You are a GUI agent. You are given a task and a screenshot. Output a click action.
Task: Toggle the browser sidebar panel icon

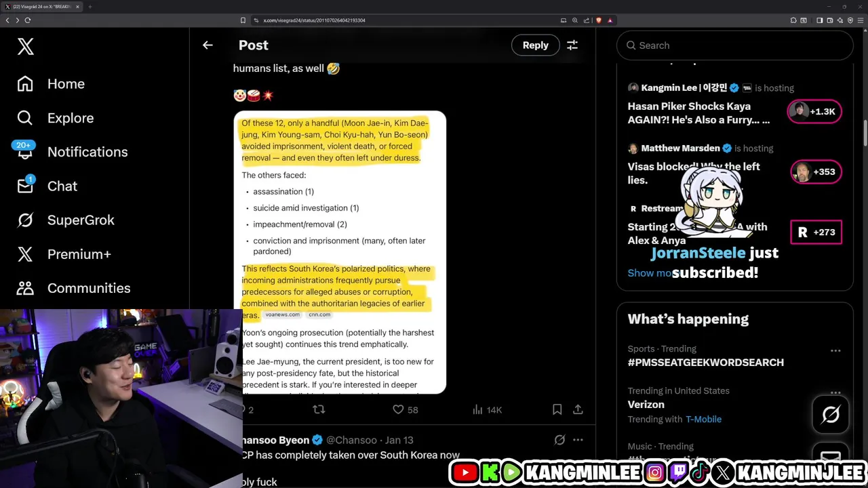tap(819, 20)
